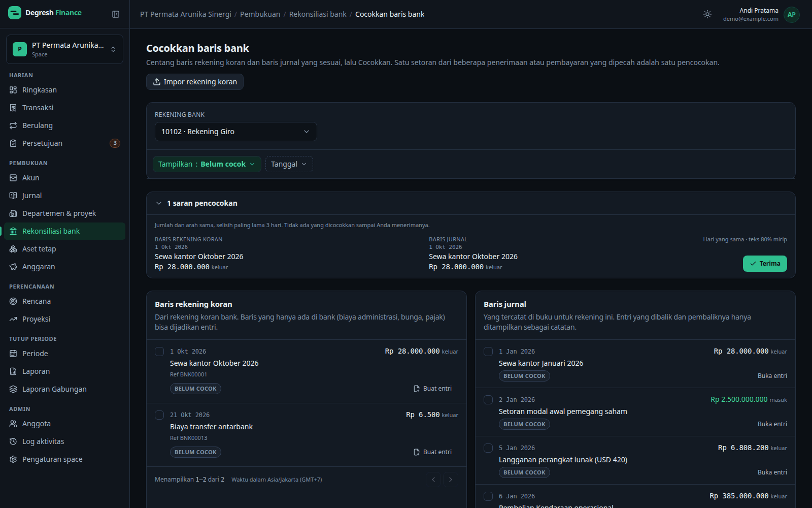Tick checkbox for 6 Jan 2026 journal row
This screenshot has height=508, width=812.
click(488, 496)
